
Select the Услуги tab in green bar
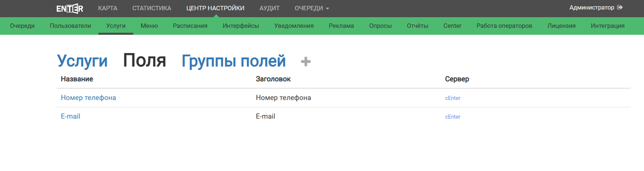(x=116, y=26)
